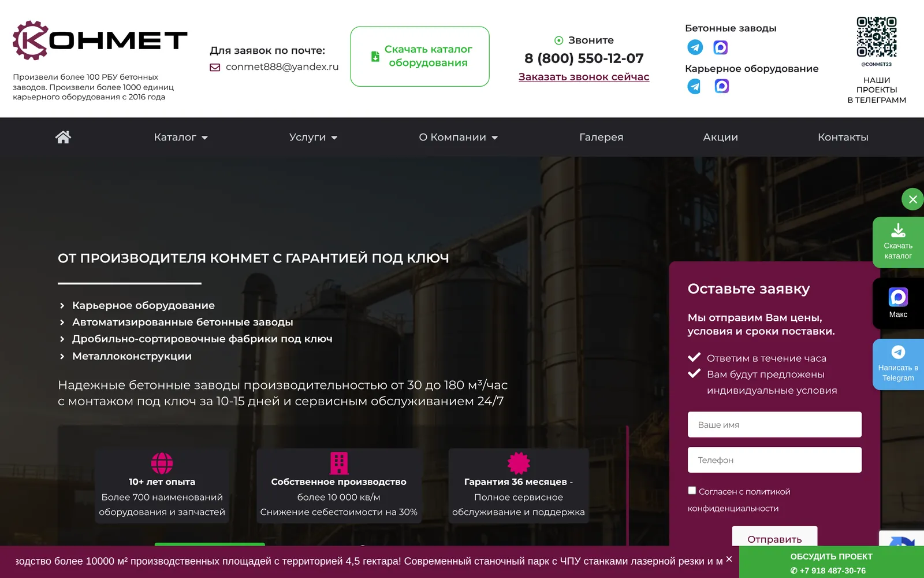Click the green ОБСУДИТЬ ПРОЕКТ button
This screenshot has width=924, height=578.
[831, 562]
